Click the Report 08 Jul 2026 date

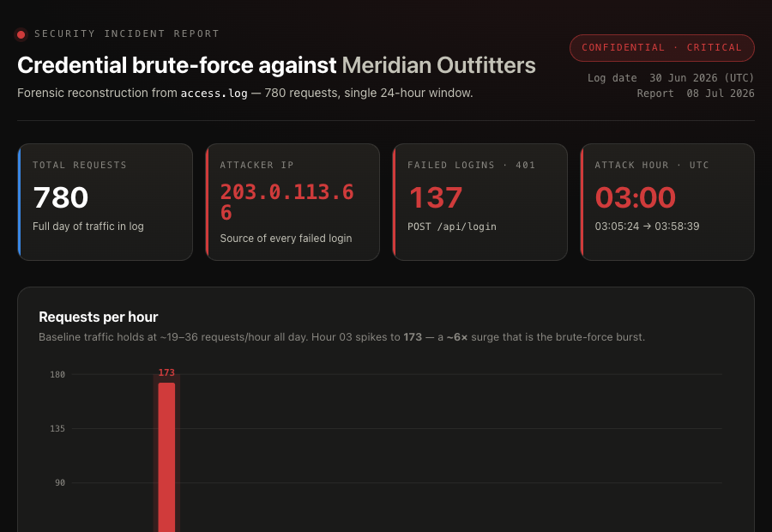click(695, 93)
